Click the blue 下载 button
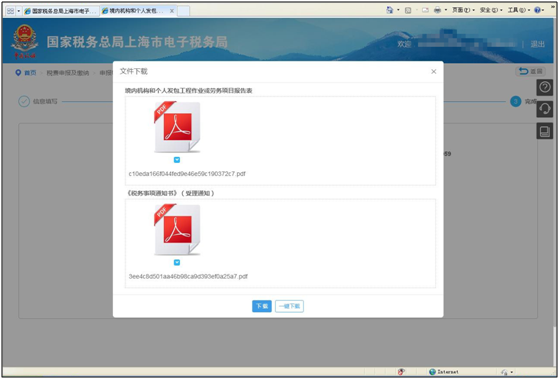The image size is (560, 379). pyautogui.click(x=262, y=306)
